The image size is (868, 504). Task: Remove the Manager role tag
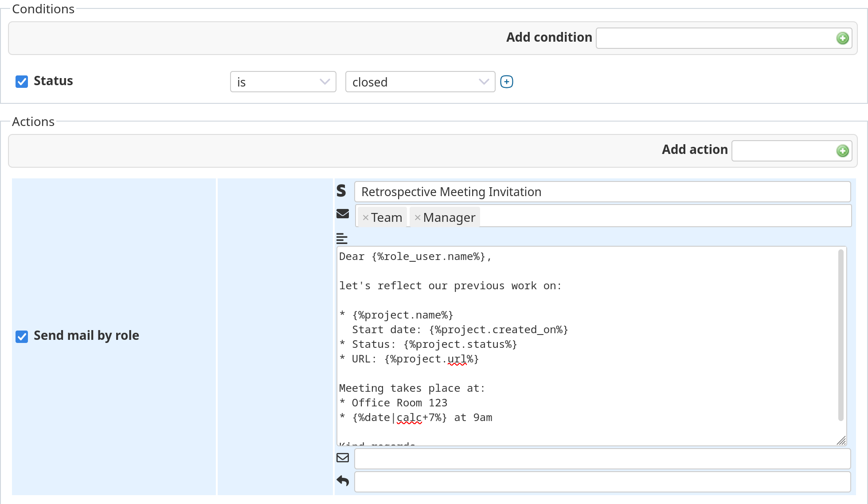[418, 217]
